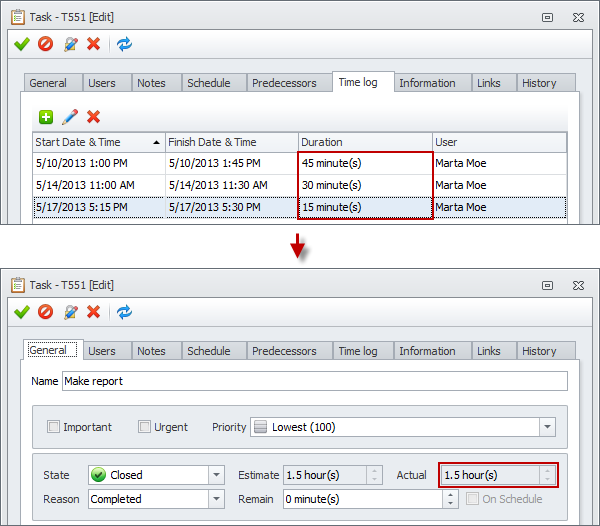The width and height of the screenshot is (600, 526).
Task: Select row starting 5/14/2013 11:00 AM
Action: pos(300,185)
